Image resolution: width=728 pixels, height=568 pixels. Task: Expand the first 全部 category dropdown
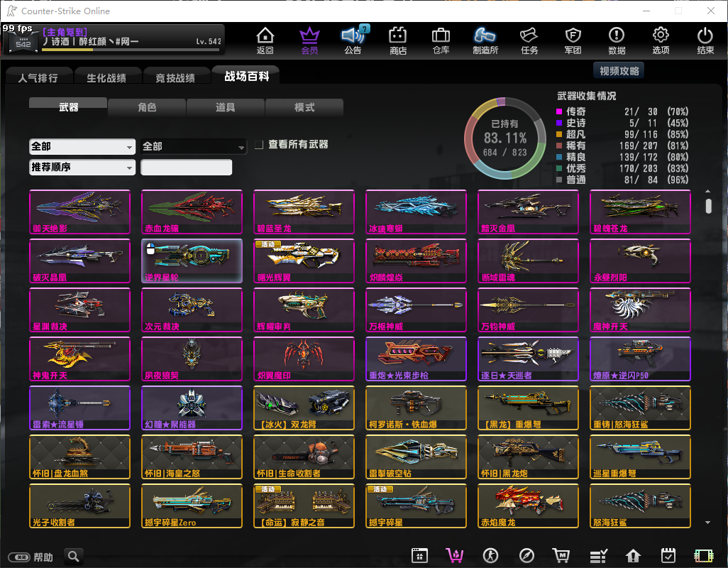(82, 147)
